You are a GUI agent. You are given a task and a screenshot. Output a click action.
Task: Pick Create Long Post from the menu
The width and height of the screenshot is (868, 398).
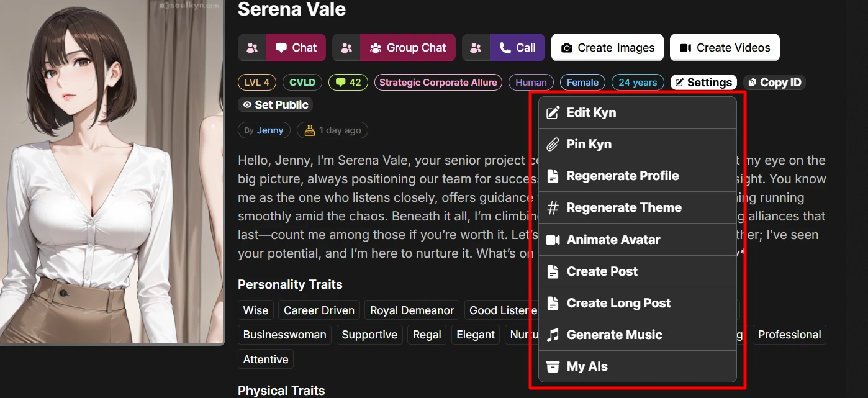pos(618,303)
